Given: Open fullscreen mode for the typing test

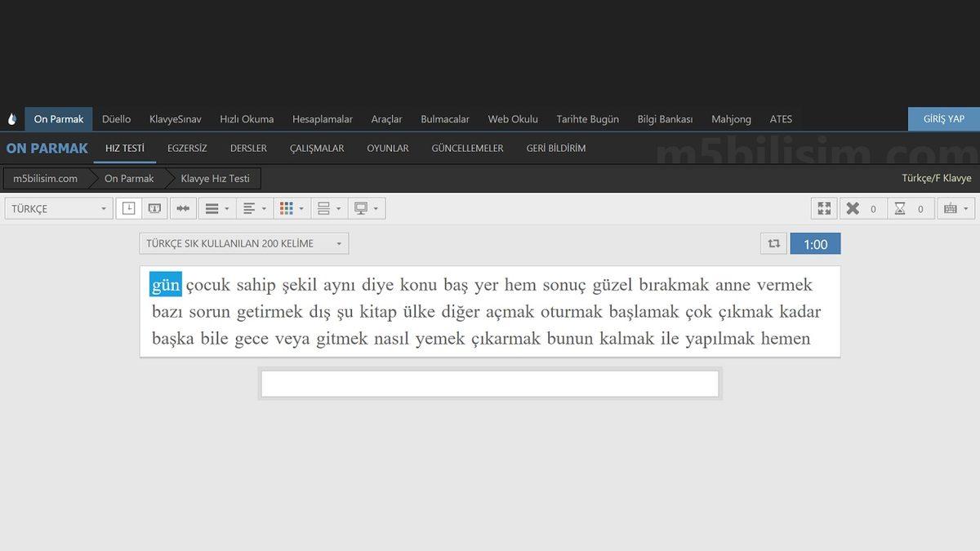Looking at the screenshot, I should pyautogui.click(x=823, y=208).
